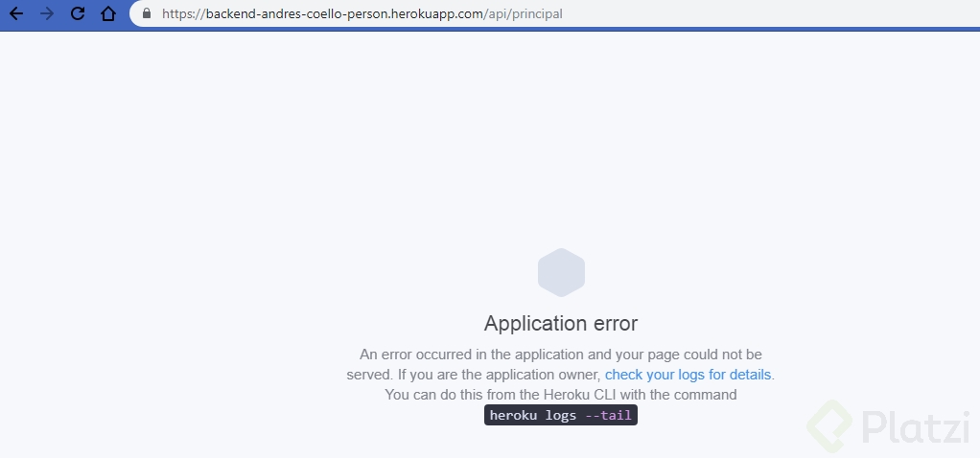Click the Platzi watermark text
This screenshot has height=458, width=980.
916,427
